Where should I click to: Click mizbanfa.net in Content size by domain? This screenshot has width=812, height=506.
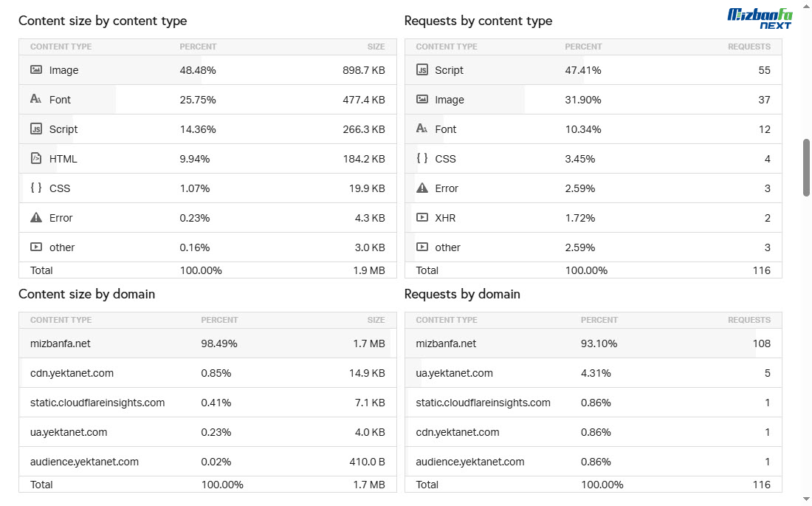point(60,343)
